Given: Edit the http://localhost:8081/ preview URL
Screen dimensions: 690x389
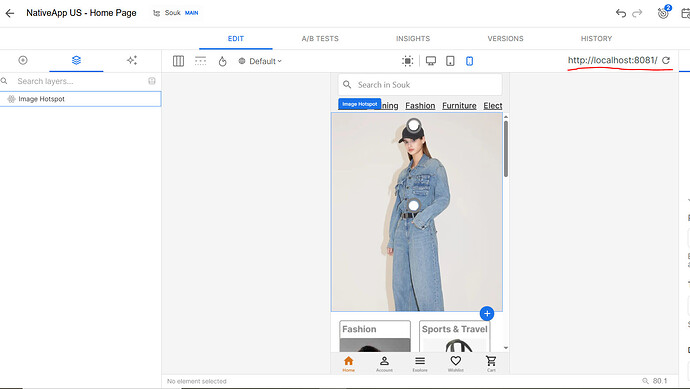Looking at the screenshot, I should 613,60.
